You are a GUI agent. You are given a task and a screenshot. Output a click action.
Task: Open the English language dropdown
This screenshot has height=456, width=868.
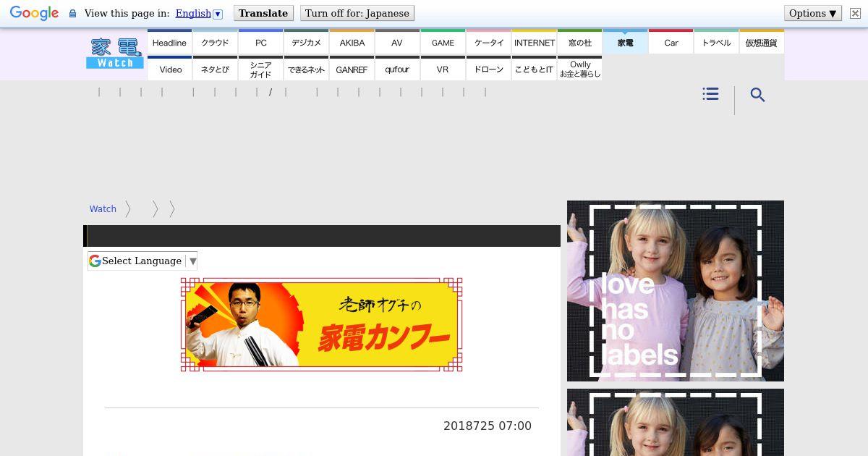click(199, 13)
